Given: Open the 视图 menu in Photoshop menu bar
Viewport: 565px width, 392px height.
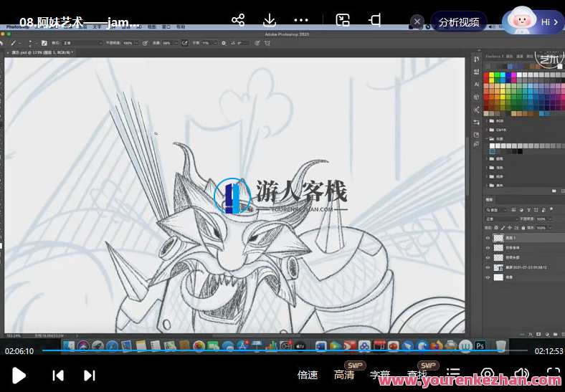Looking at the screenshot, I should click(152, 27).
